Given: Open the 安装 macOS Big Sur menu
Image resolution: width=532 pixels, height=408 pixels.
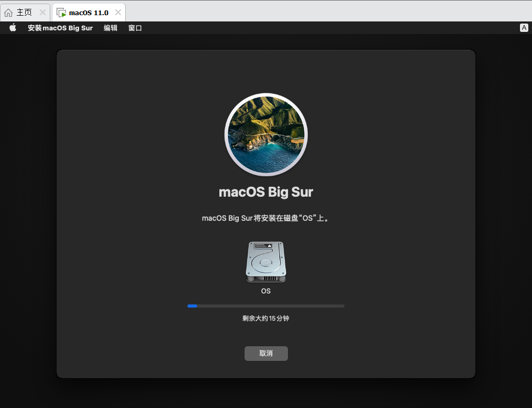Looking at the screenshot, I should pyautogui.click(x=60, y=28).
